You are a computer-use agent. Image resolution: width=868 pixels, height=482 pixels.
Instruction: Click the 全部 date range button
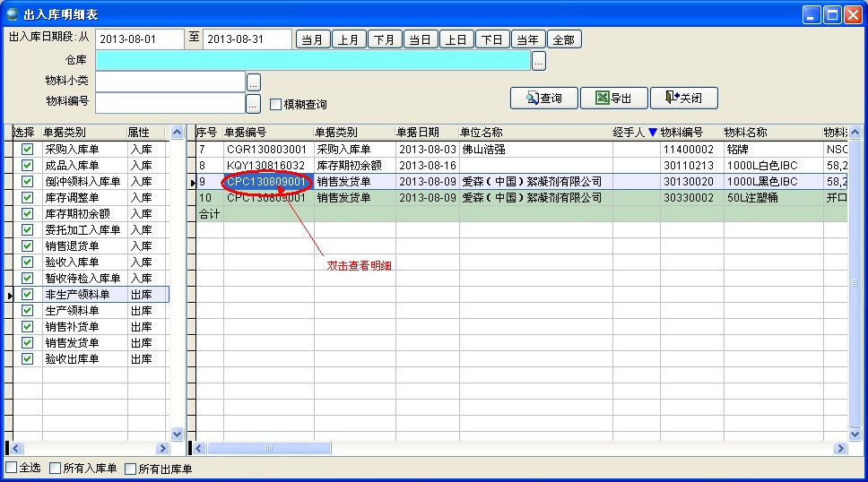pyautogui.click(x=564, y=39)
